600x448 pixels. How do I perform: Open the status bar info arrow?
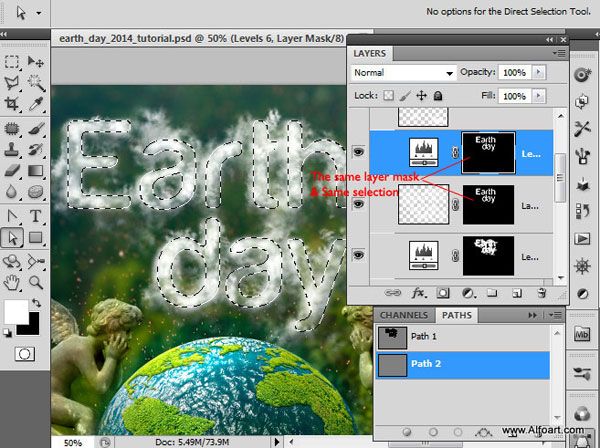277,442
